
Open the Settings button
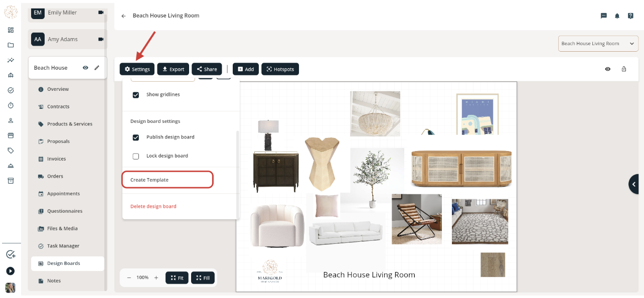(x=137, y=69)
